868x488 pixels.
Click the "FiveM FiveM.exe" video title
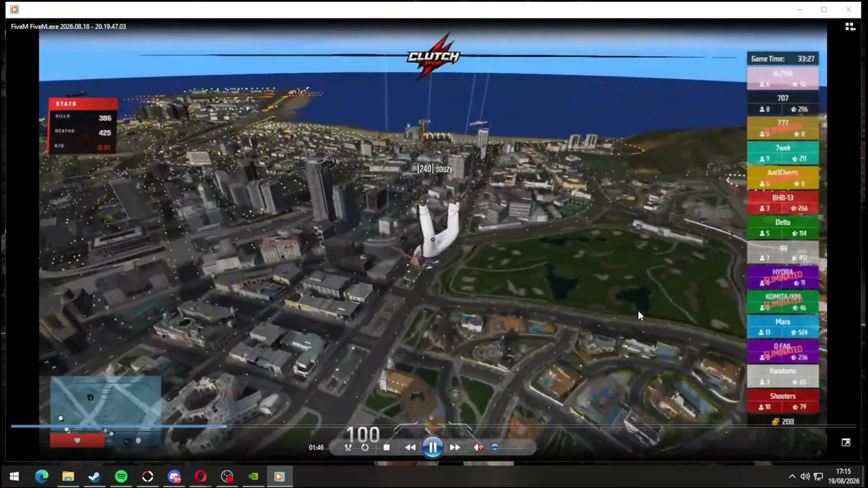pos(68,26)
